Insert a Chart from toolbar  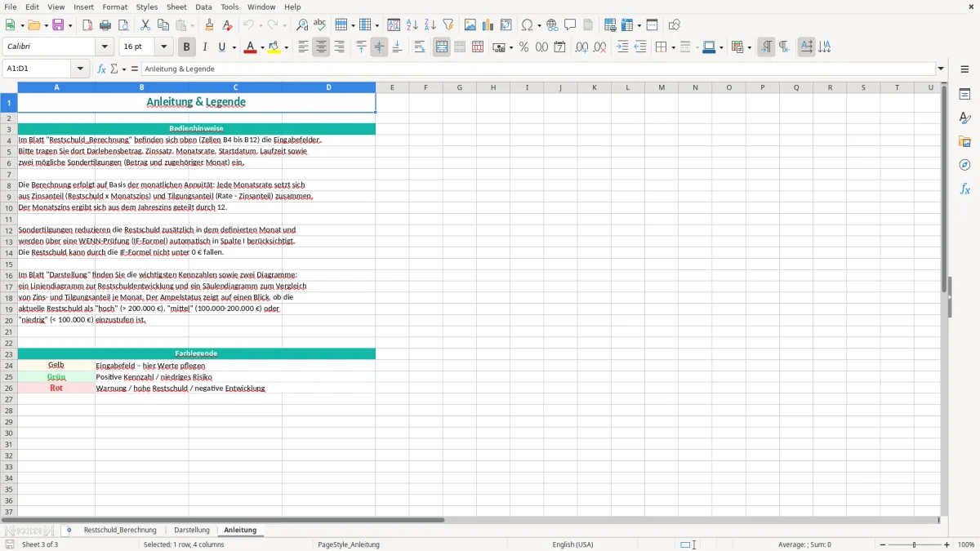[488, 25]
